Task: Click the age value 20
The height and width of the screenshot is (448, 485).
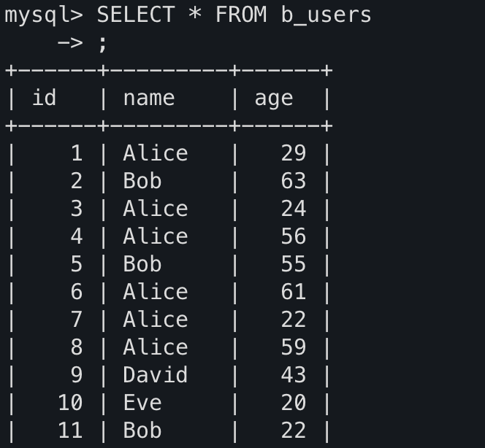Action: [x=294, y=403]
